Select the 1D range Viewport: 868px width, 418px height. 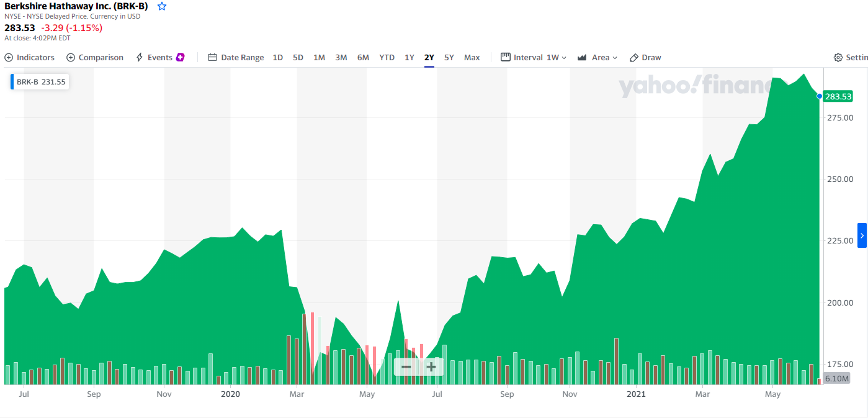coord(278,57)
